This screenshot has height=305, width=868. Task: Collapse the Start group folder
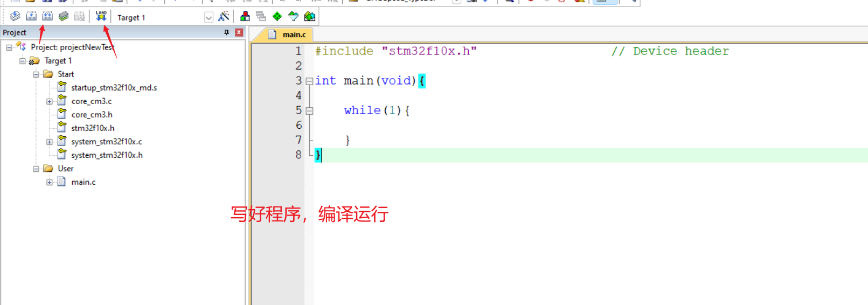tap(36, 74)
